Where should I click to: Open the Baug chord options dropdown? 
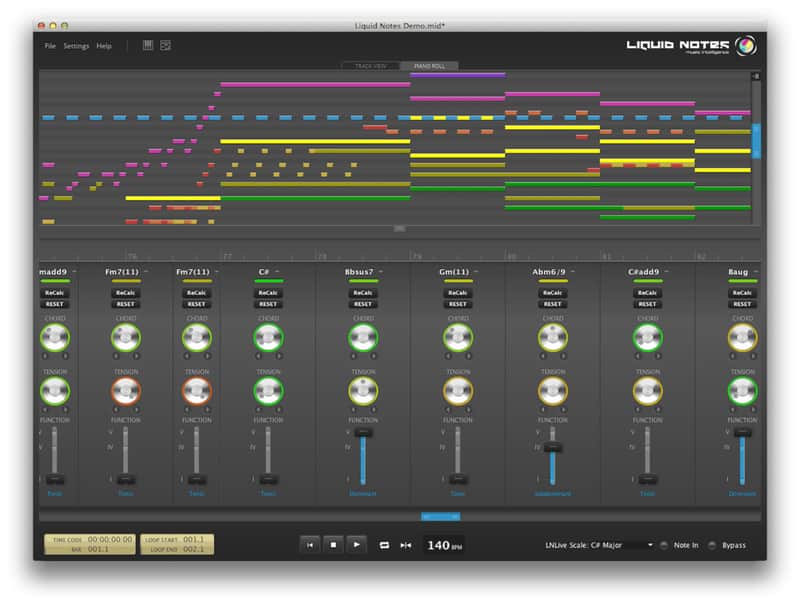coord(756,272)
